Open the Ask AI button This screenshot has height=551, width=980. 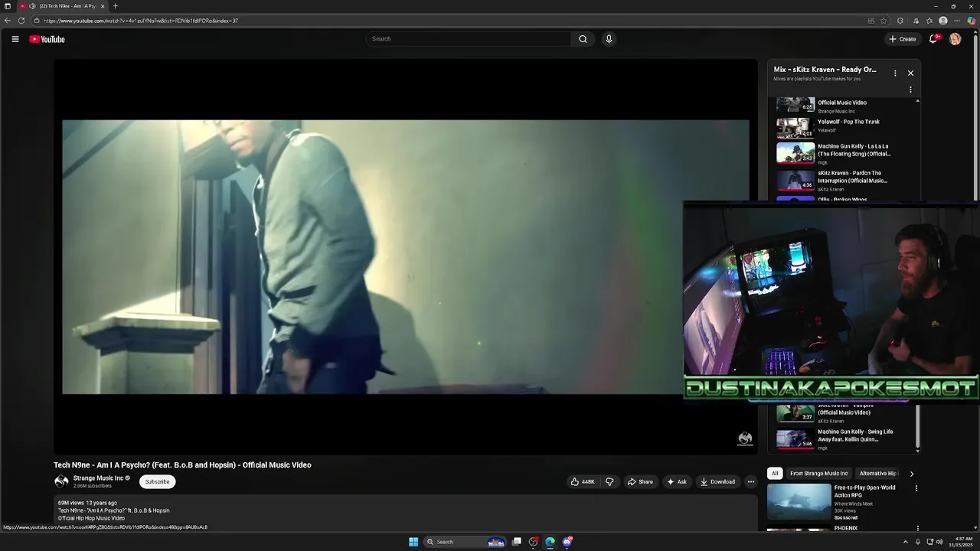(x=676, y=481)
